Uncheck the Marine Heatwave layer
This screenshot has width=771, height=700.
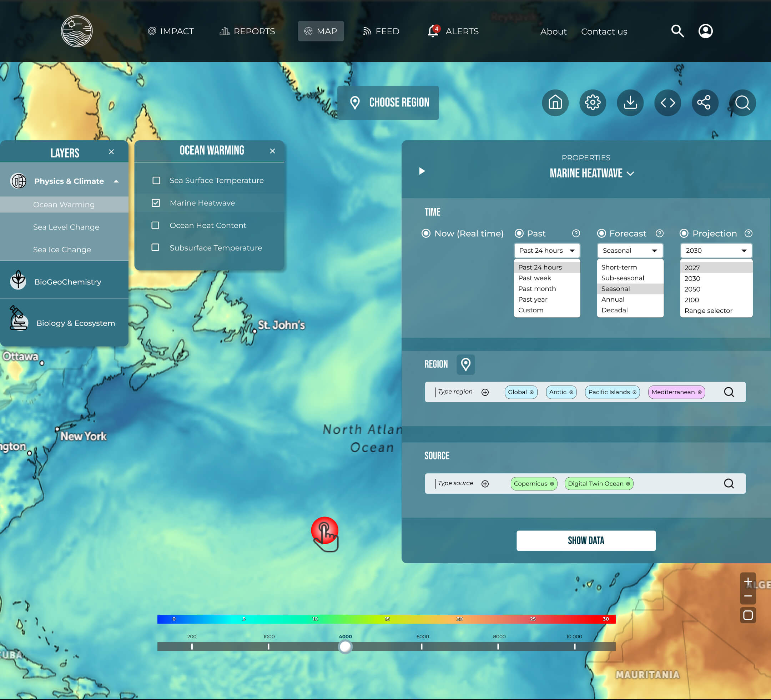pos(156,203)
